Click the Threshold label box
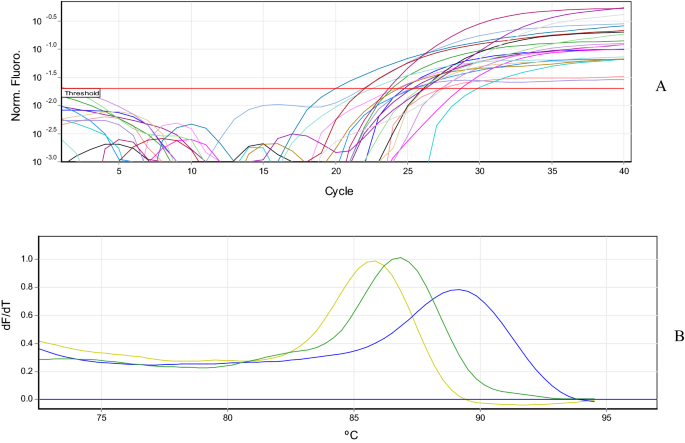Screen dimensions: 685x443 (81, 93)
